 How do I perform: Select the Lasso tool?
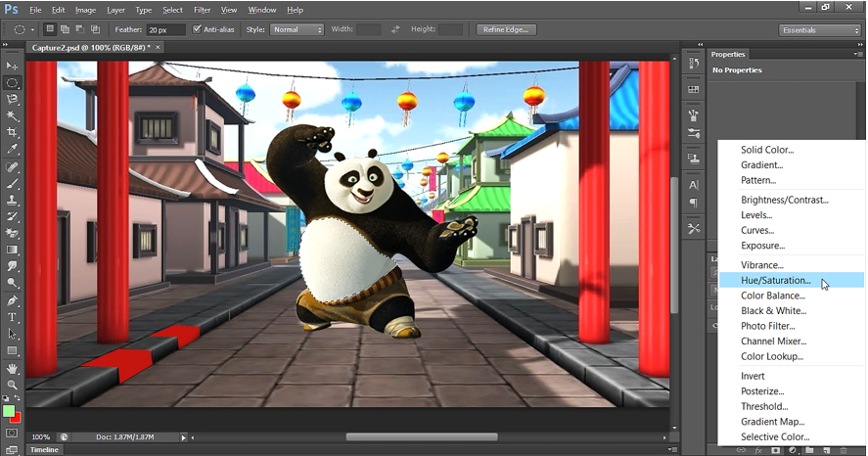click(x=12, y=100)
